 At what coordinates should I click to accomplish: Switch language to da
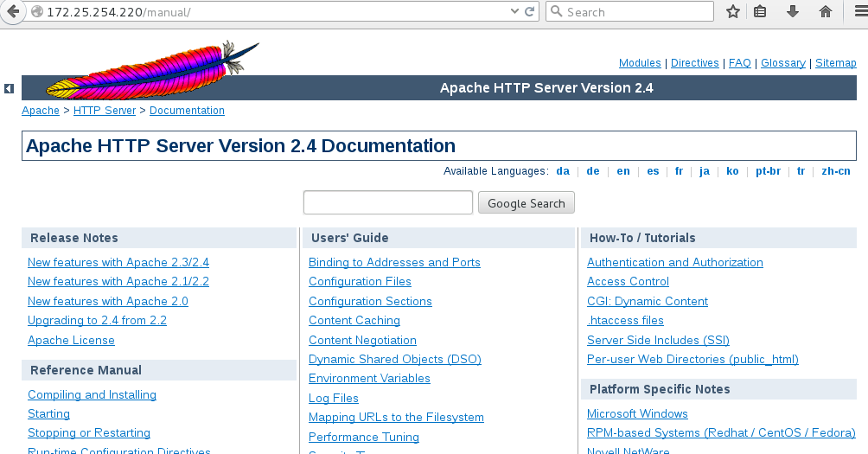coord(563,171)
